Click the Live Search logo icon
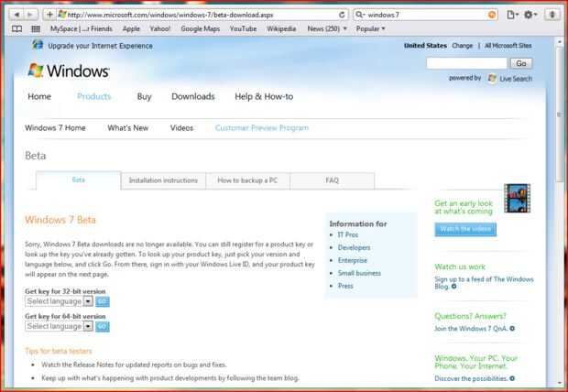568x392 pixels. pos(492,78)
